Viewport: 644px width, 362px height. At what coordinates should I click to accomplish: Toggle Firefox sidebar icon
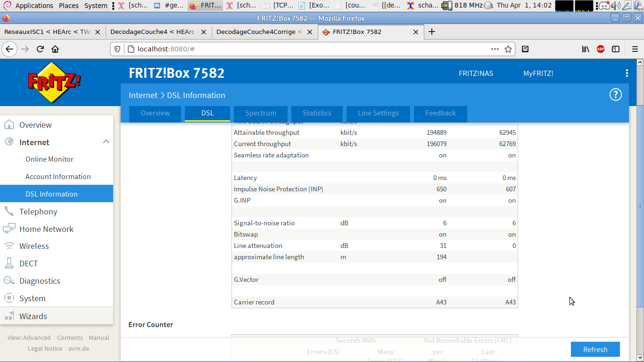point(616,49)
